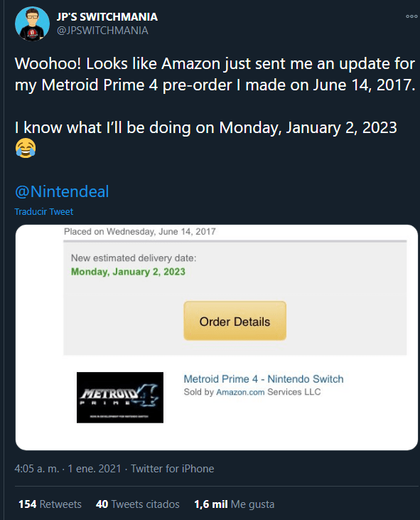Click Metroid Prime 4 - Nintendo Switch link
420x520 pixels.
[264, 378]
